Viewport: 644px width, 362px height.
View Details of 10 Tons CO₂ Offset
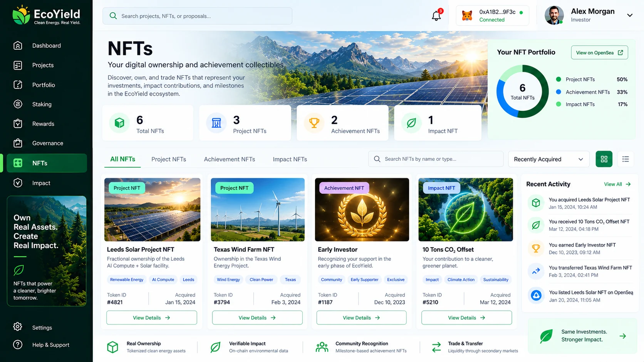point(466,318)
